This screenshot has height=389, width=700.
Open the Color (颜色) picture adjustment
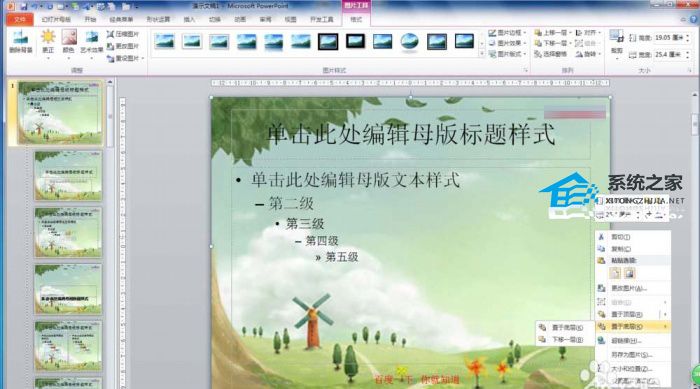pos(69,42)
